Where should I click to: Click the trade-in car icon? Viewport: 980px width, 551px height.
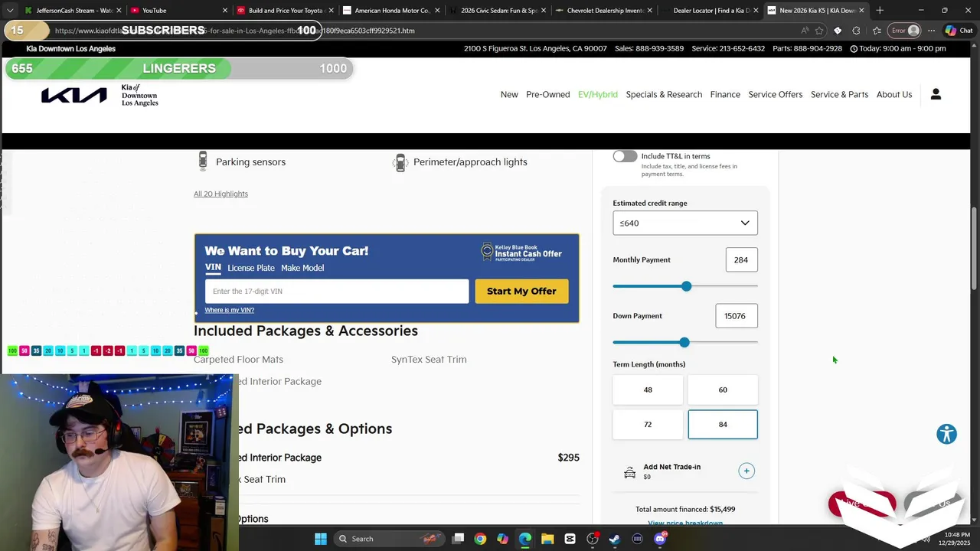(x=629, y=473)
